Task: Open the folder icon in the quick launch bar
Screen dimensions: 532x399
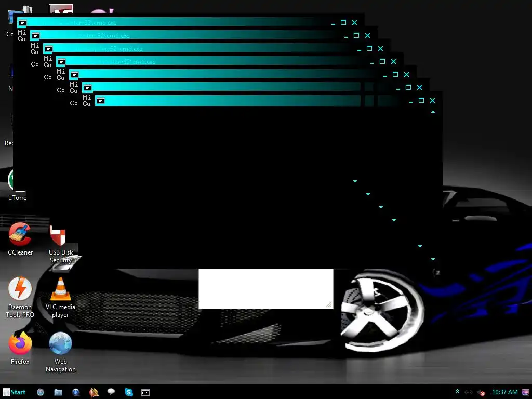Action: point(58,393)
